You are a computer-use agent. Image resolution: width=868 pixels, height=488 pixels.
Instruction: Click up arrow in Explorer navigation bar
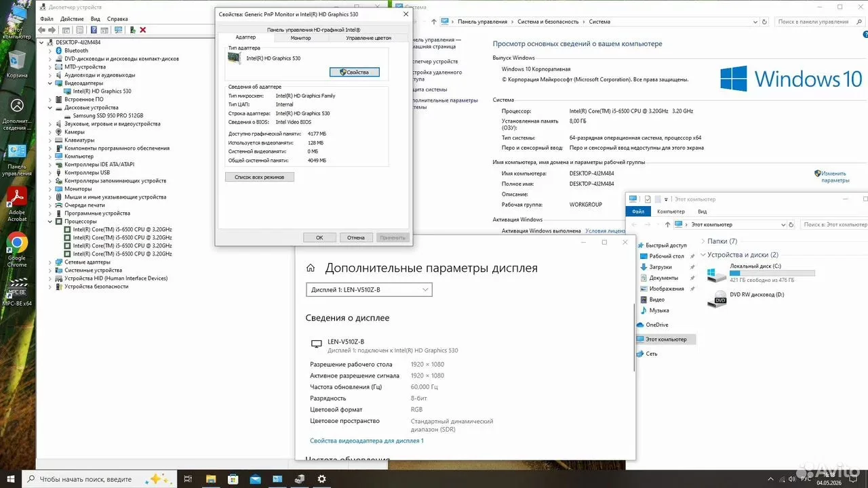click(668, 224)
